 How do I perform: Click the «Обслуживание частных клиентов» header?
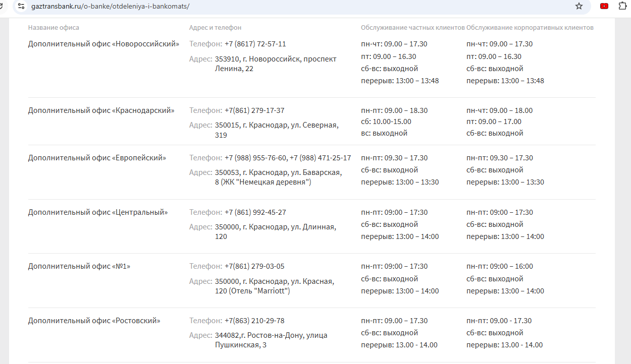[x=412, y=28]
